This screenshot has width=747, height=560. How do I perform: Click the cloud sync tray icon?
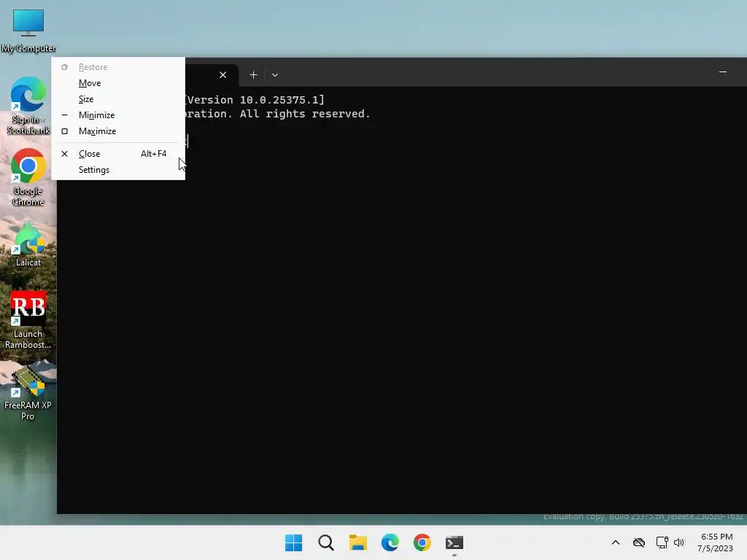tap(639, 542)
